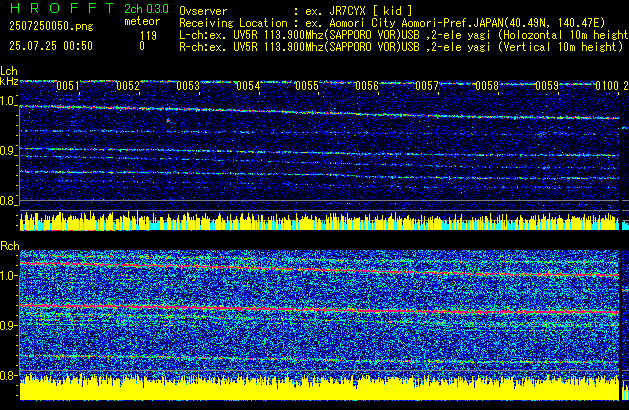This screenshot has width=629, height=410.
Task: Click the 0051 time marker
Action: pyautogui.click(x=68, y=86)
